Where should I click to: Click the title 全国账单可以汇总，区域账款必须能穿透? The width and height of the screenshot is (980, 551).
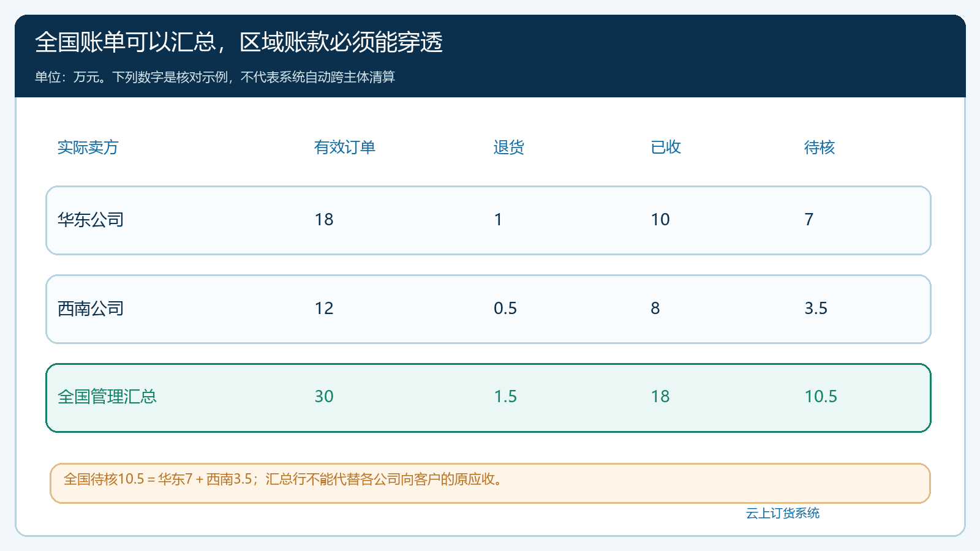(239, 42)
